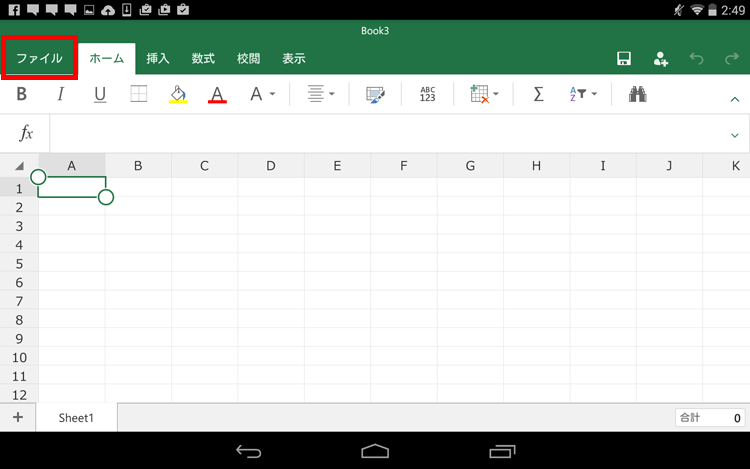Open the ファイル menu
Screen dimensions: 750x469
(x=39, y=58)
